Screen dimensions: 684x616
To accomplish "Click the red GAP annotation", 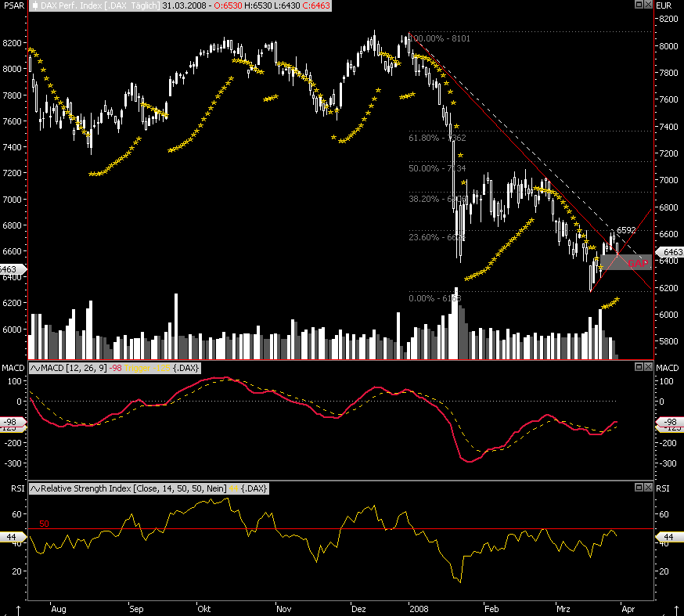I will pyautogui.click(x=638, y=263).
